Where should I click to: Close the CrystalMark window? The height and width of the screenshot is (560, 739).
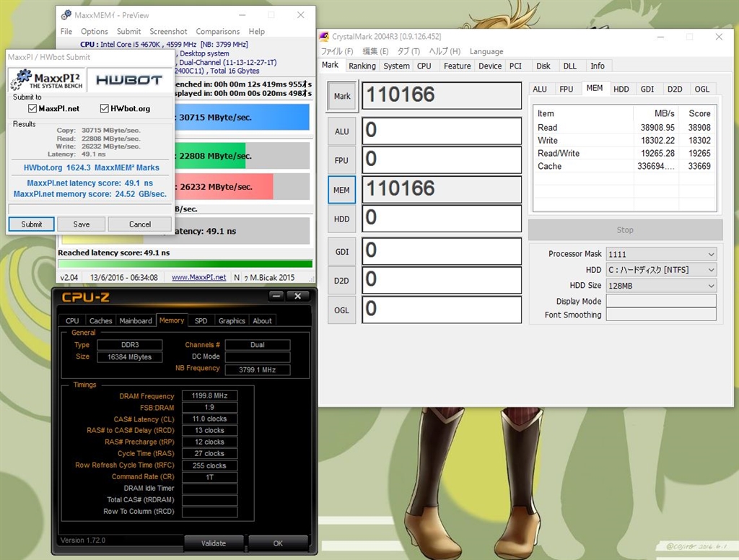click(x=719, y=37)
